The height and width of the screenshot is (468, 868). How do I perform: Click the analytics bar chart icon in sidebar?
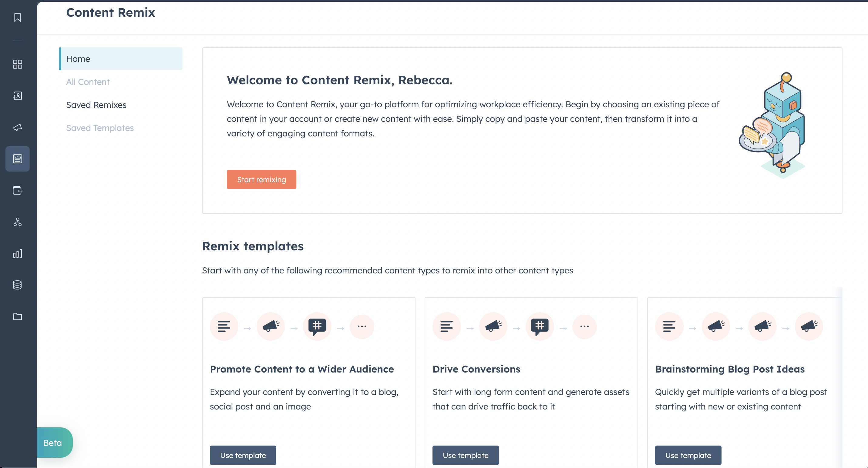pos(18,253)
